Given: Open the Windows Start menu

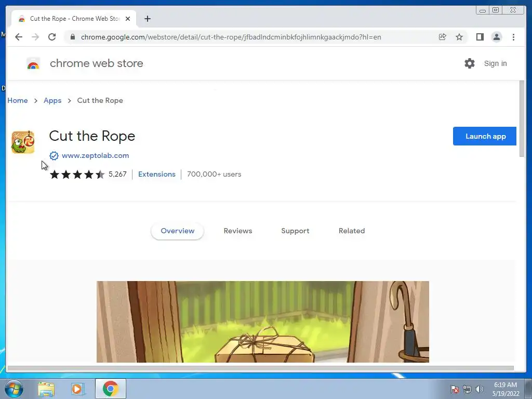Looking at the screenshot, I should (14, 389).
